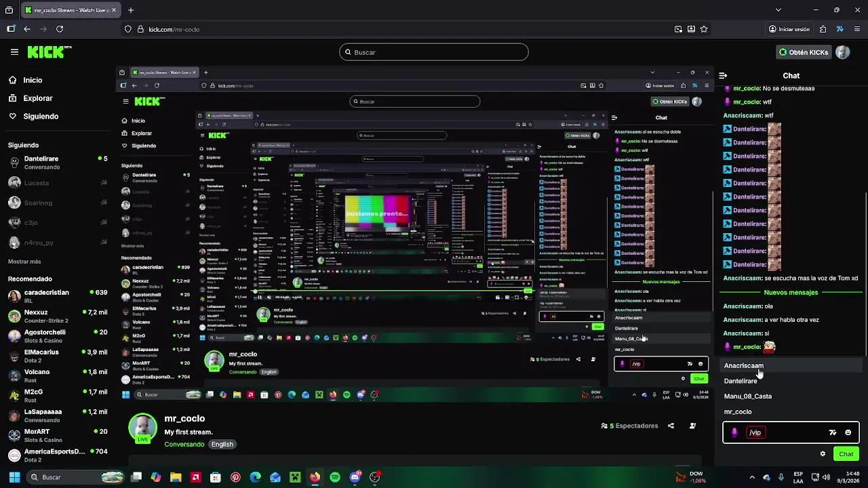Reload the kick.com page

[x=60, y=29]
